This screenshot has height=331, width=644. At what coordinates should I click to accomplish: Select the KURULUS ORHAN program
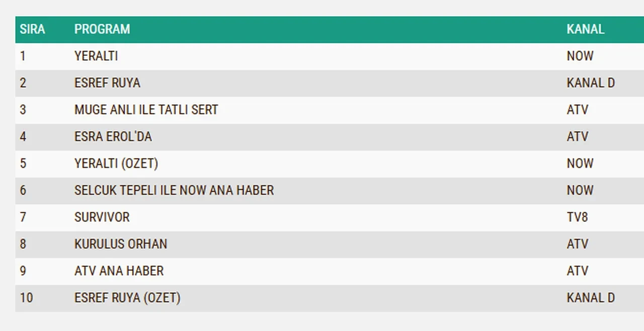coord(121,244)
